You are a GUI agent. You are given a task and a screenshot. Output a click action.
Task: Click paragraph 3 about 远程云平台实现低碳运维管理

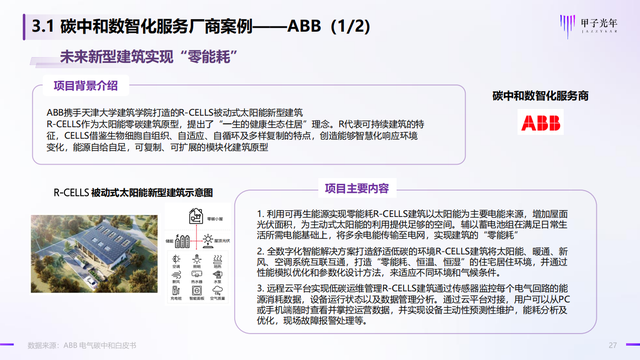pos(413,304)
